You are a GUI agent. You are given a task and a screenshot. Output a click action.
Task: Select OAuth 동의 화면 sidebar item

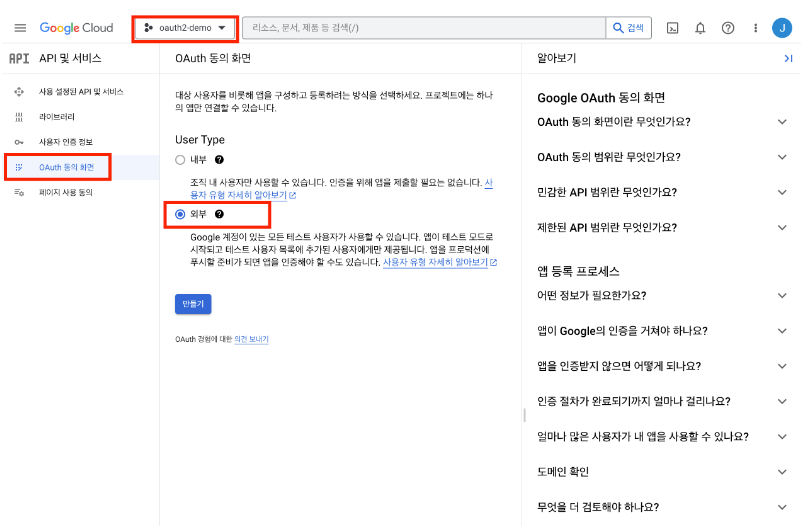(x=82, y=167)
